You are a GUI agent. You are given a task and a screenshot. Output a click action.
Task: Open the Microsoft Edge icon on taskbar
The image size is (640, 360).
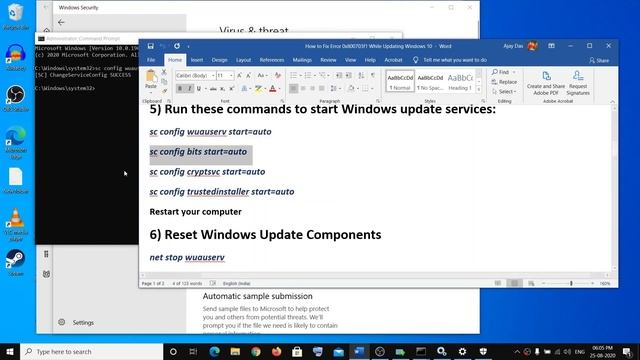214,351
